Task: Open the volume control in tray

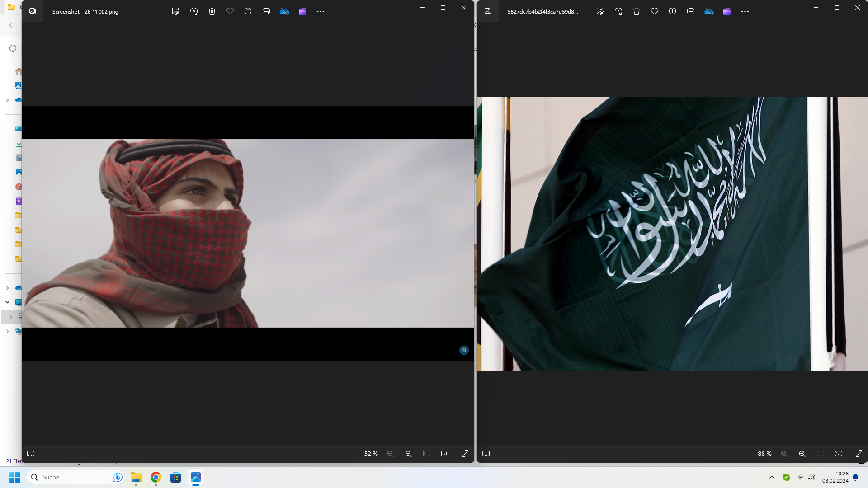Action: tap(811, 477)
